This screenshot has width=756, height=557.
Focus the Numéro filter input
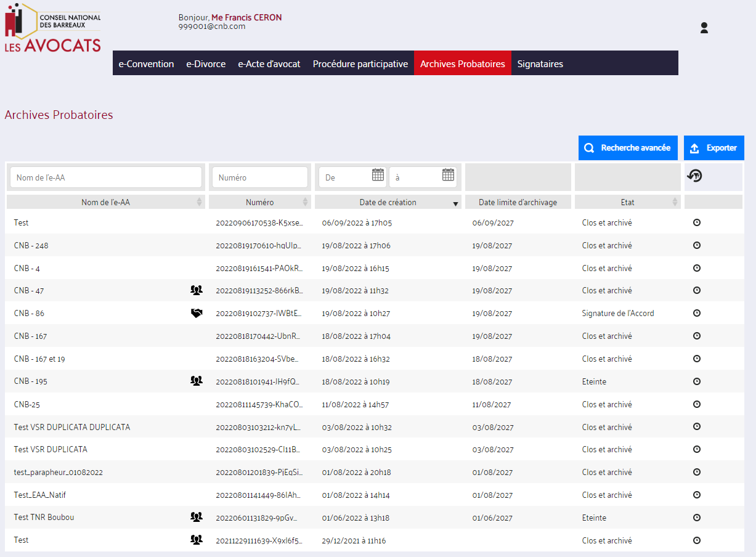click(x=260, y=177)
